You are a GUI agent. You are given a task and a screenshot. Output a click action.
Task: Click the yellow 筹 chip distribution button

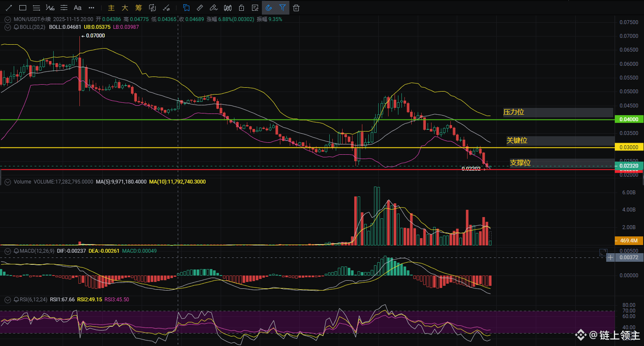(138, 8)
